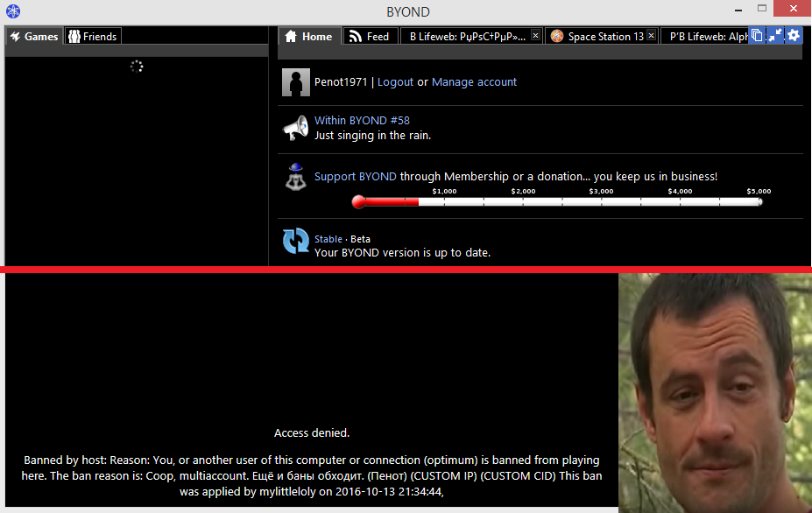Click the compact view arrows icon

(775, 35)
